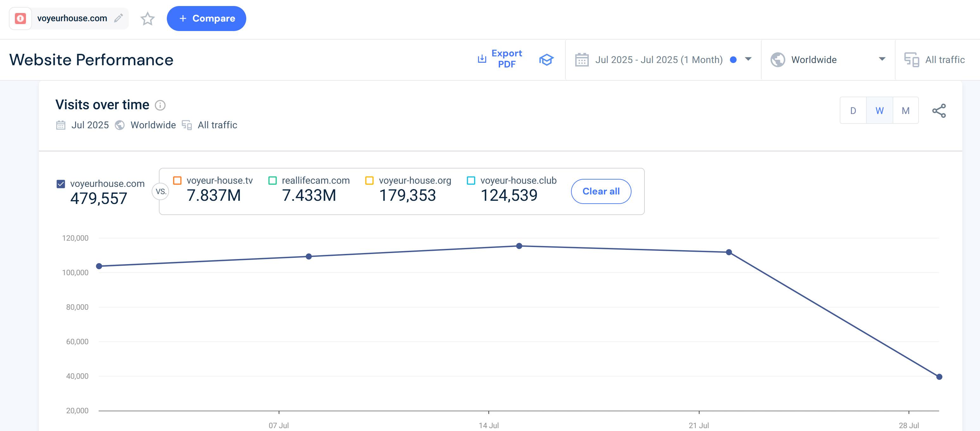Click the calendar icon in date picker
This screenshot has height=431, width=980.
(582, 60)
